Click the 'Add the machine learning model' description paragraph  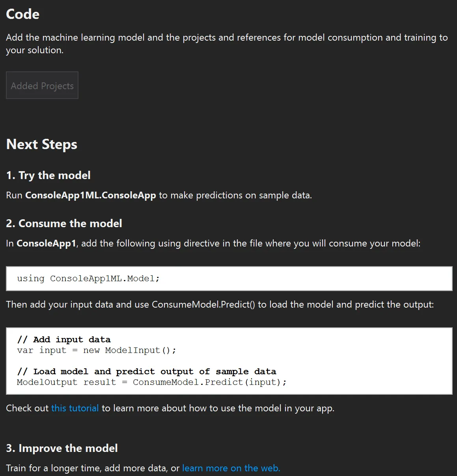point(227,44)
